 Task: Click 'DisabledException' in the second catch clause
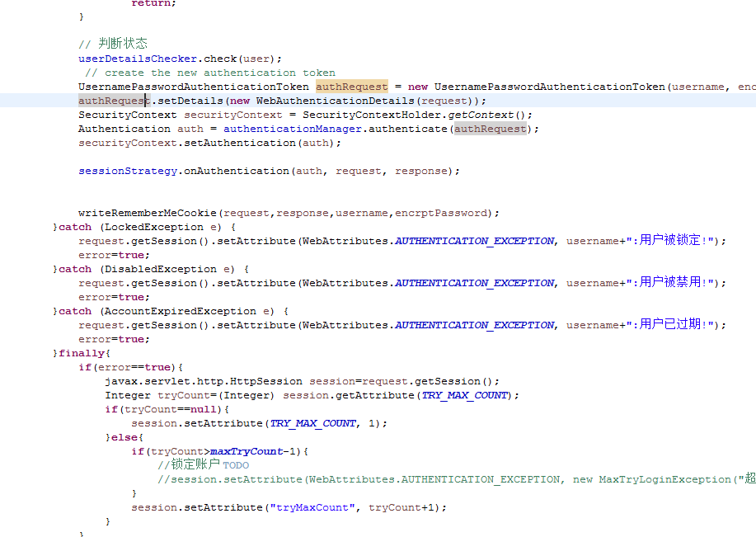161,269
